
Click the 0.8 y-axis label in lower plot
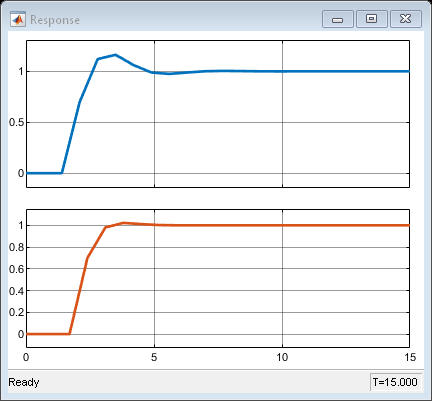(x=17, y=247)
